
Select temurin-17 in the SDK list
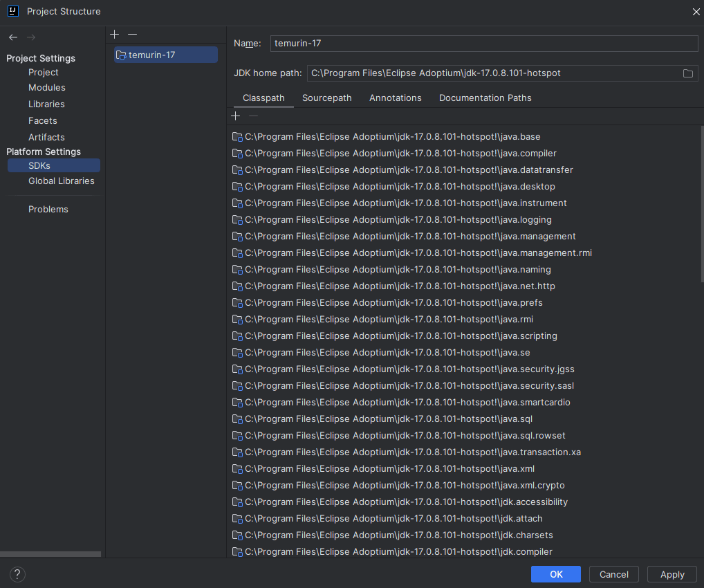[x=166, y=55]
